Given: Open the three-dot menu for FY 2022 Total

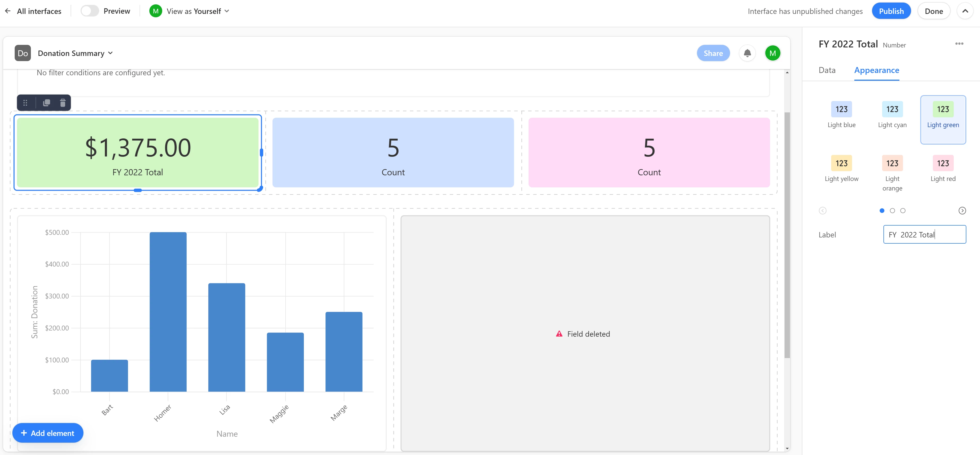Looking at the screenshot, I should 959,44.
